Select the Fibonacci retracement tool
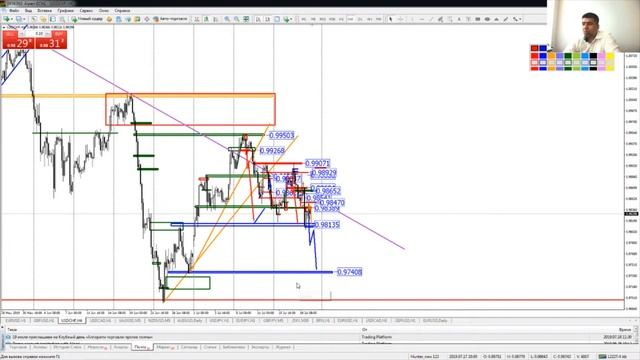Screen dimensions: 640x360 450,19
